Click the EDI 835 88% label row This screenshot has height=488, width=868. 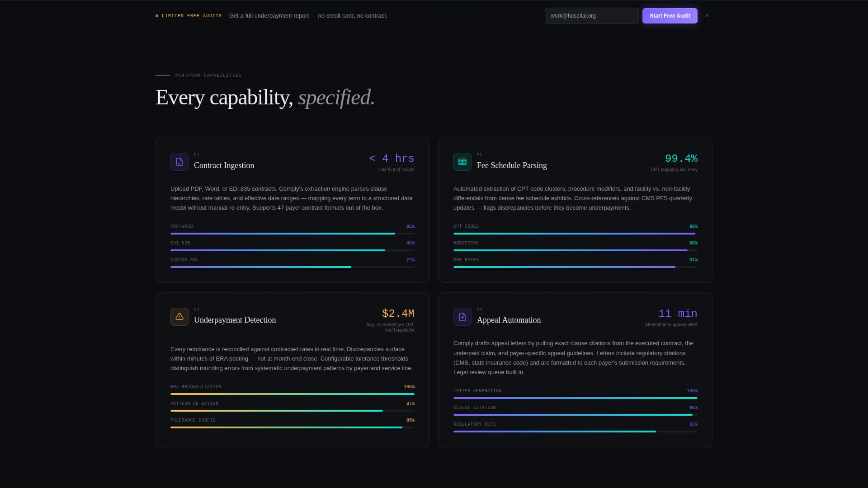pos(292,243)
